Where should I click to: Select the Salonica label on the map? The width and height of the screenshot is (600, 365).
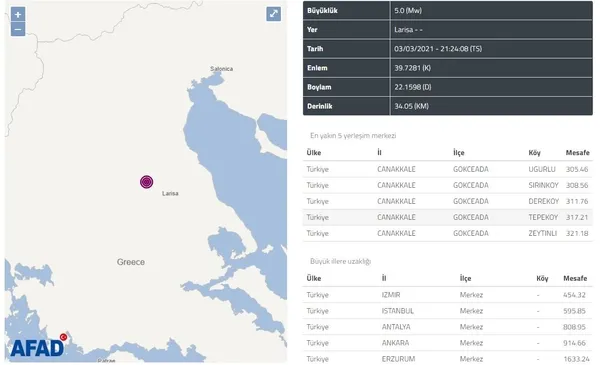[222, 69]
